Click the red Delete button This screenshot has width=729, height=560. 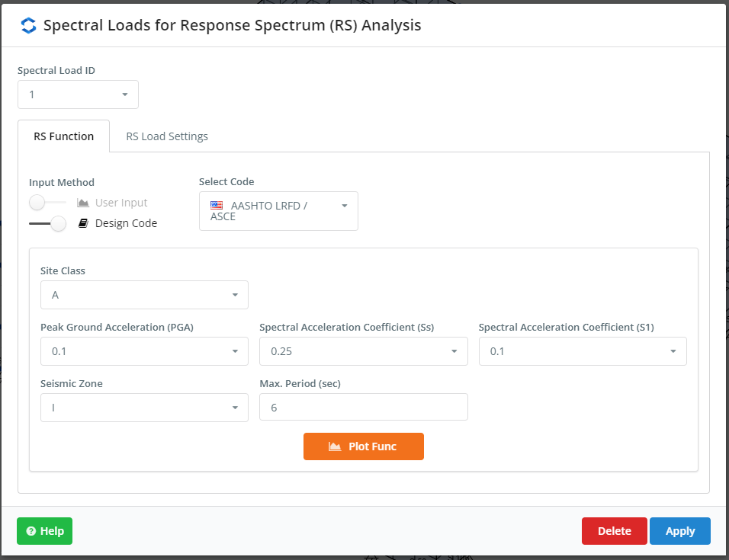coord(614,531)
